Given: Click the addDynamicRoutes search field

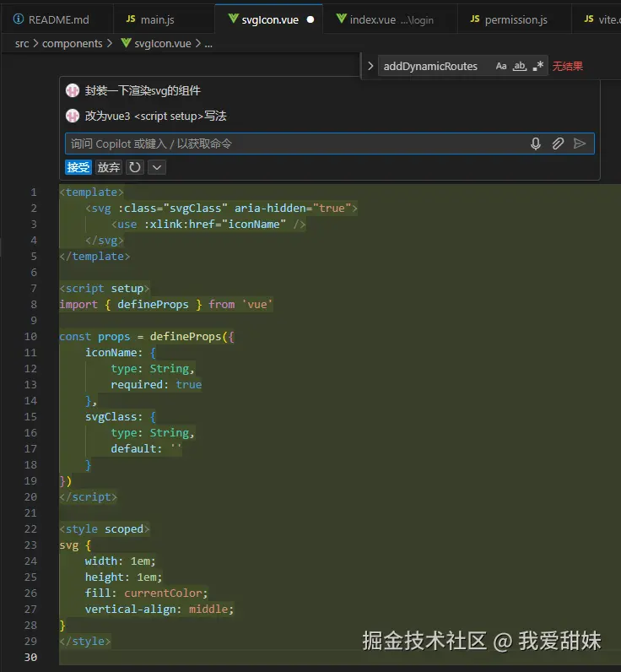Looking at the screenshot, I should pyautogui.click(x=432, y=66).
